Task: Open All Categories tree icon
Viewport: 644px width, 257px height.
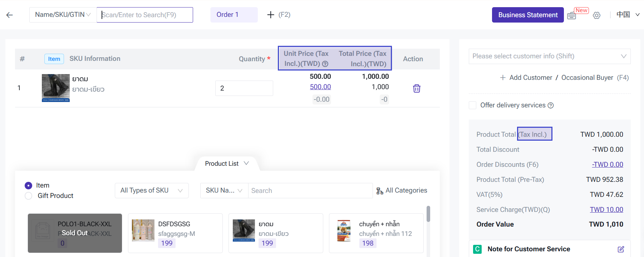Action: 379,191
